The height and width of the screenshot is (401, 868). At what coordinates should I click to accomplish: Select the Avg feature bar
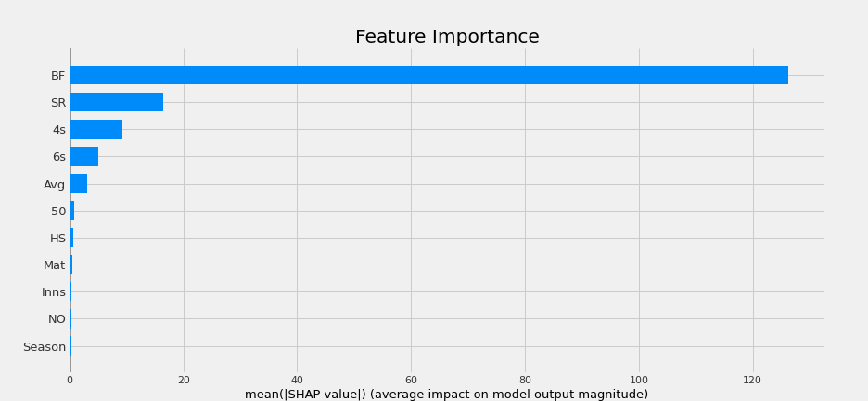click(79, 184)
